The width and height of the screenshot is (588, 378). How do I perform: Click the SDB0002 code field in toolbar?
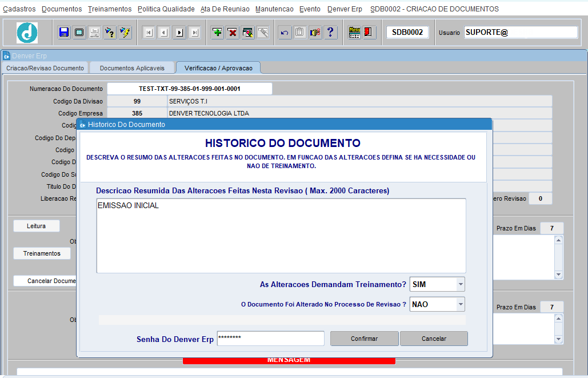tap(407, 32)
